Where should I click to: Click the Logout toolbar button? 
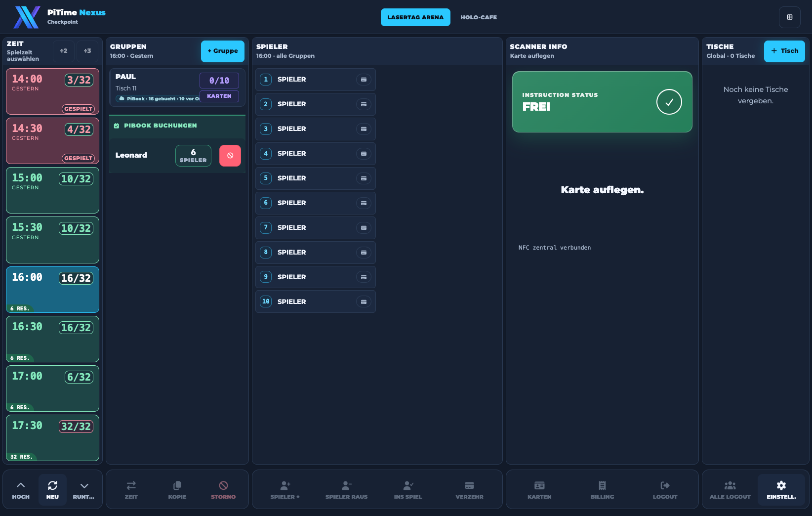point(665,489)
